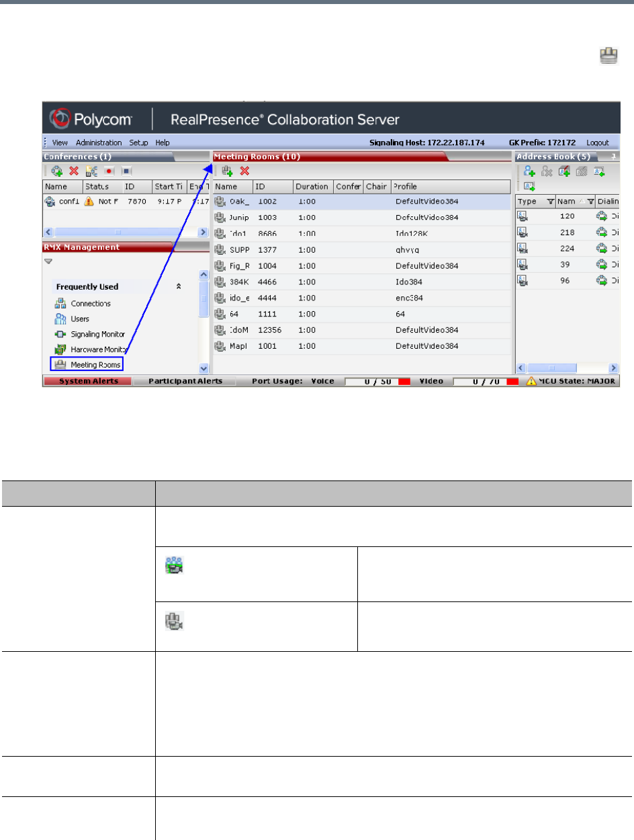Viewport: 634px width, 840px height.
Task: Click Export Address Book icon in second toolbar row
Action: click(529, 186)
